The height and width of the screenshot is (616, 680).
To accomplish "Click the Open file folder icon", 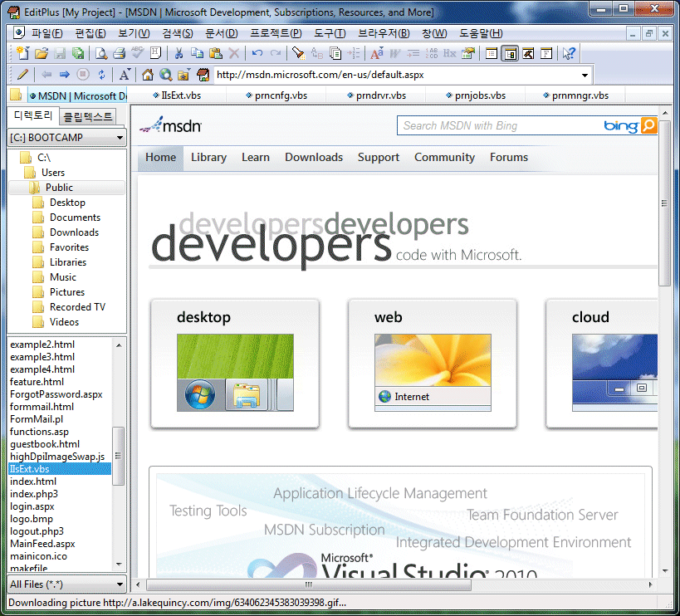I will 42,53.
